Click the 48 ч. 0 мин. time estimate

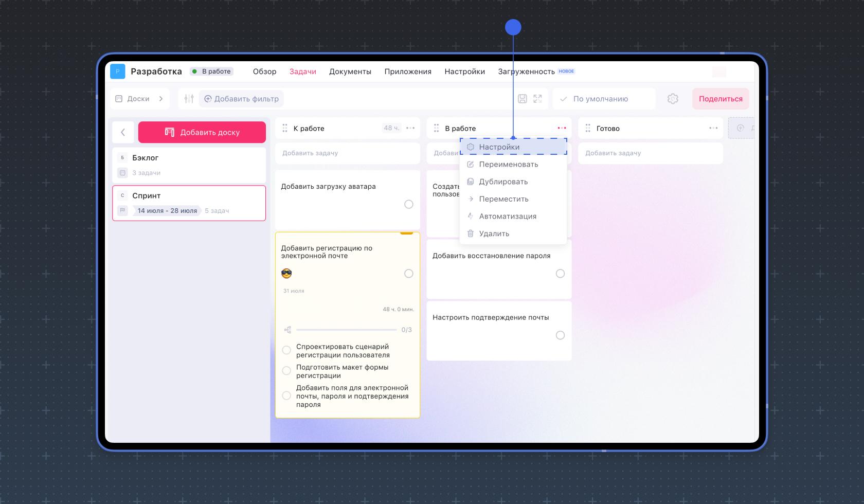[x=398, y=309]
